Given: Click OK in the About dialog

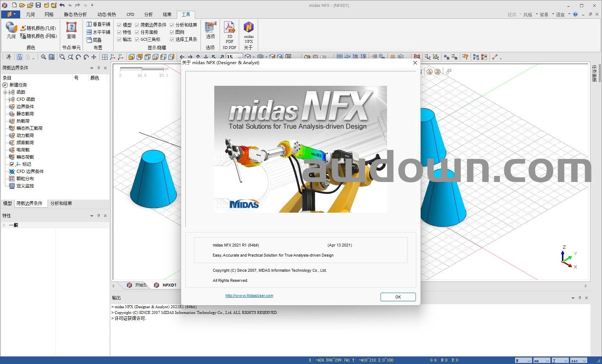Looking at the screenshot, I should [x=398, y=297].
